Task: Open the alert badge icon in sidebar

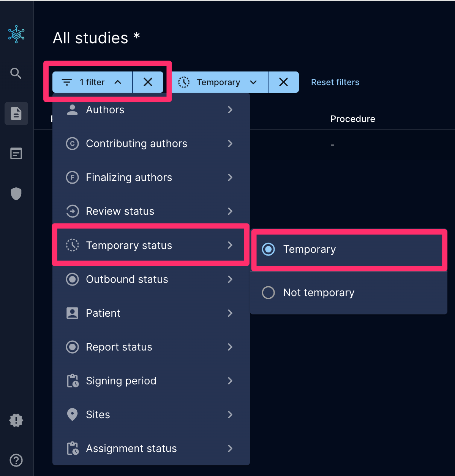Action: [x=16, y=420]
